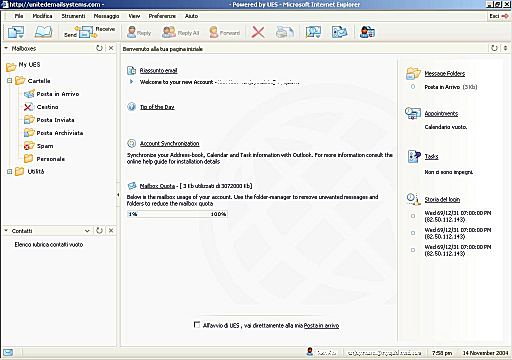
Task: Open the Preferenze menu
Action: pyautogui.click(x=162, y=16)
